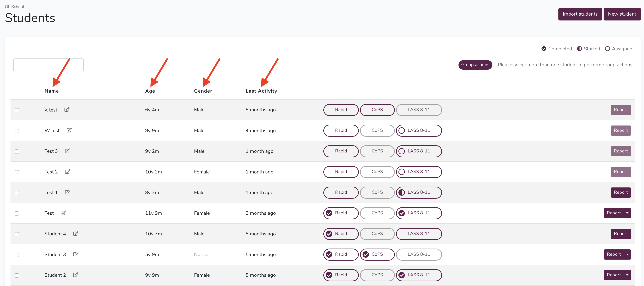Click CoPS pill for Test 2
The image size is (644, 286).
pos(377,172)
